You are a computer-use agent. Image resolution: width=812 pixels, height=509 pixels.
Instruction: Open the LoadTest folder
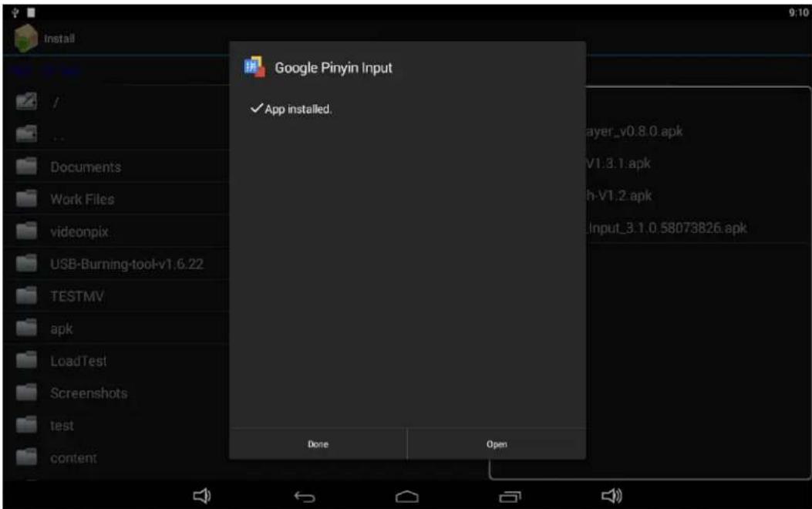coord(116,360)
